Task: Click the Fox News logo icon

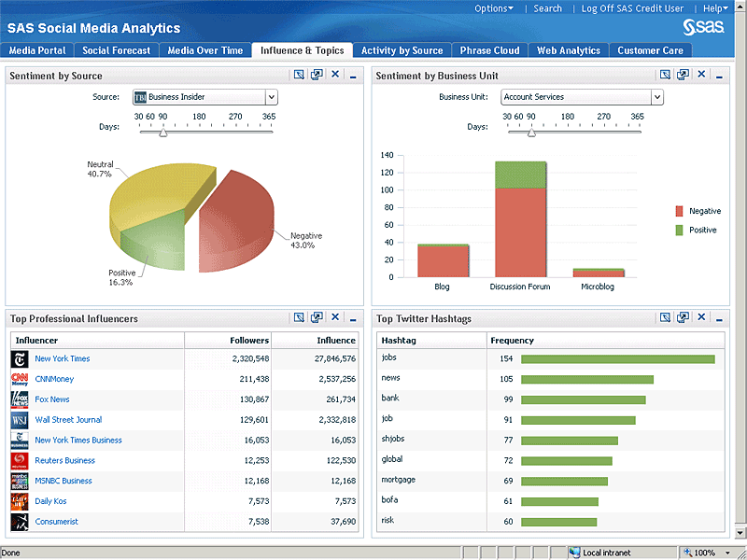Action: click(20, 399)
